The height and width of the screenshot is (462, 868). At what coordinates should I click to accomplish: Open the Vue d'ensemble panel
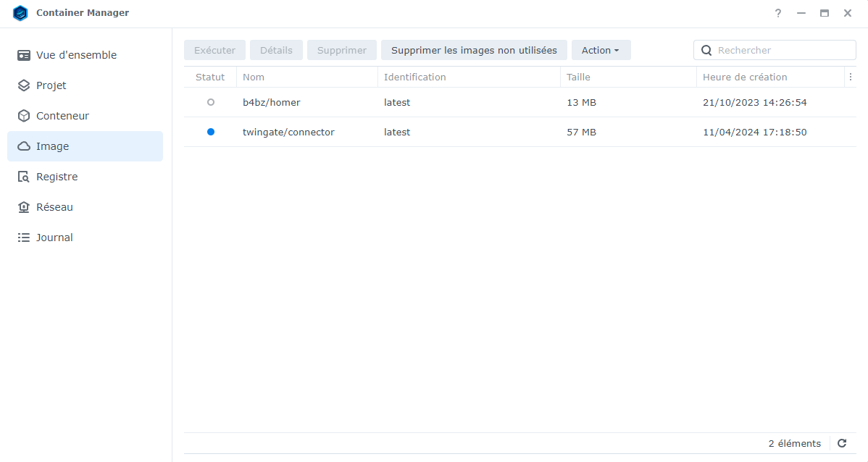75,54
